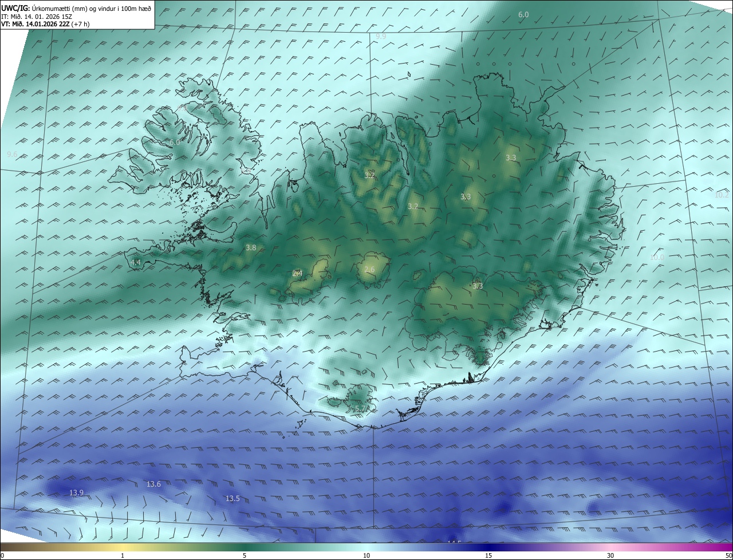The height and width of the screenshot is (560, 733).
Task: Click the 2.4 value label on Langjökull glacier
Action: pos(297,273)
